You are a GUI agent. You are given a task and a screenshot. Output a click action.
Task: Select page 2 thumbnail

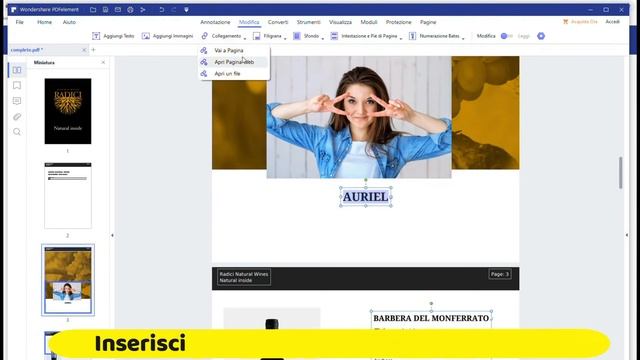tap(68, 196)
